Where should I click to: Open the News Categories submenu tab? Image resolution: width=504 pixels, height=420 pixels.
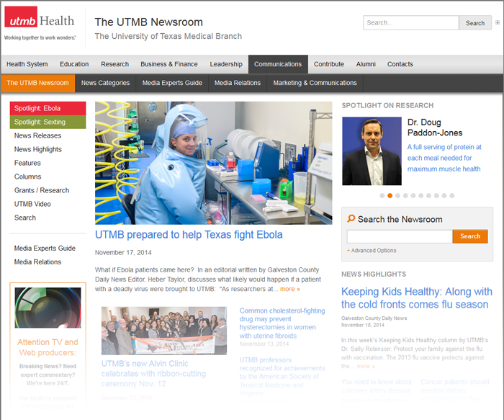click(x=105, y=83)
